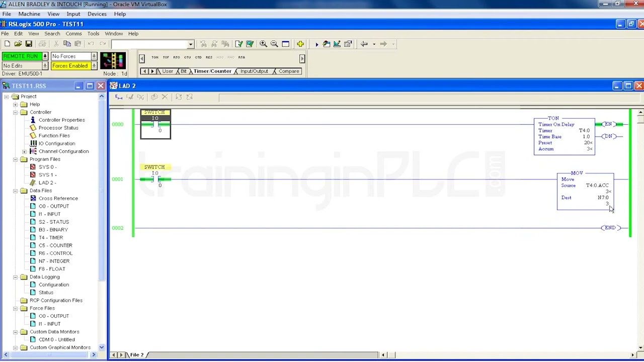Insert CTU instruction from instruction palette
The width and height of the screenshot is (644, 362).
point(187,57)
